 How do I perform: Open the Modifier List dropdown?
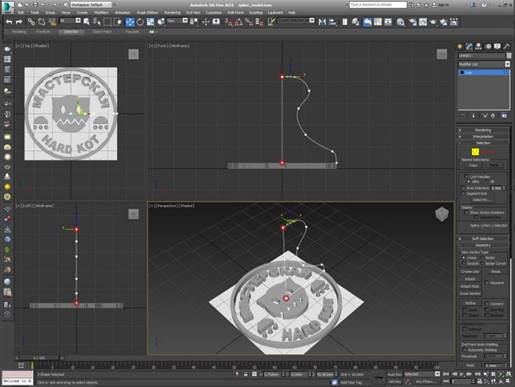pos(484,64)
